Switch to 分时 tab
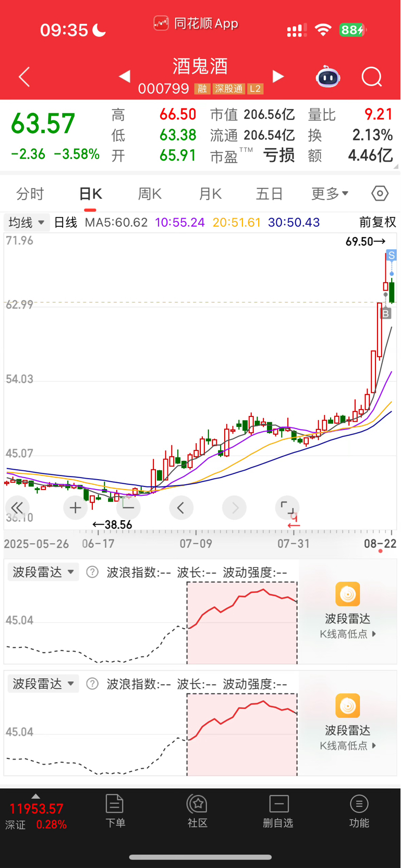The image size is (401, 868). click(x=30, y=194)
